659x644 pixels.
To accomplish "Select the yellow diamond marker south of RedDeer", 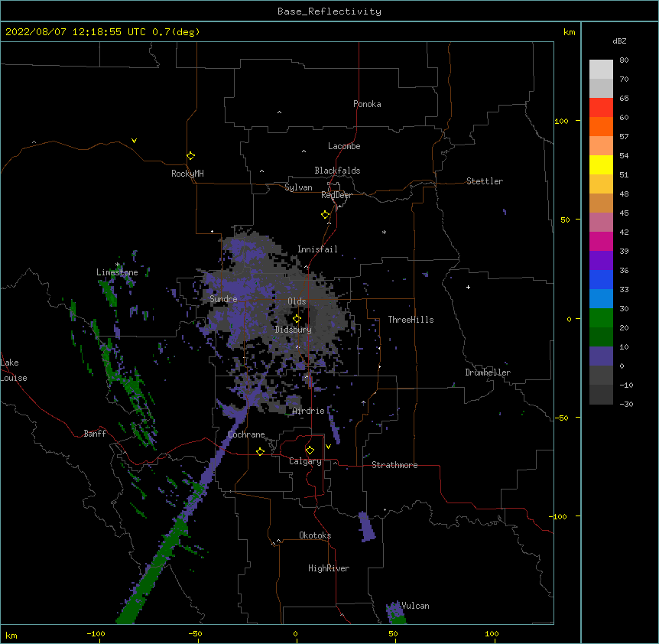I will [325, 215].
